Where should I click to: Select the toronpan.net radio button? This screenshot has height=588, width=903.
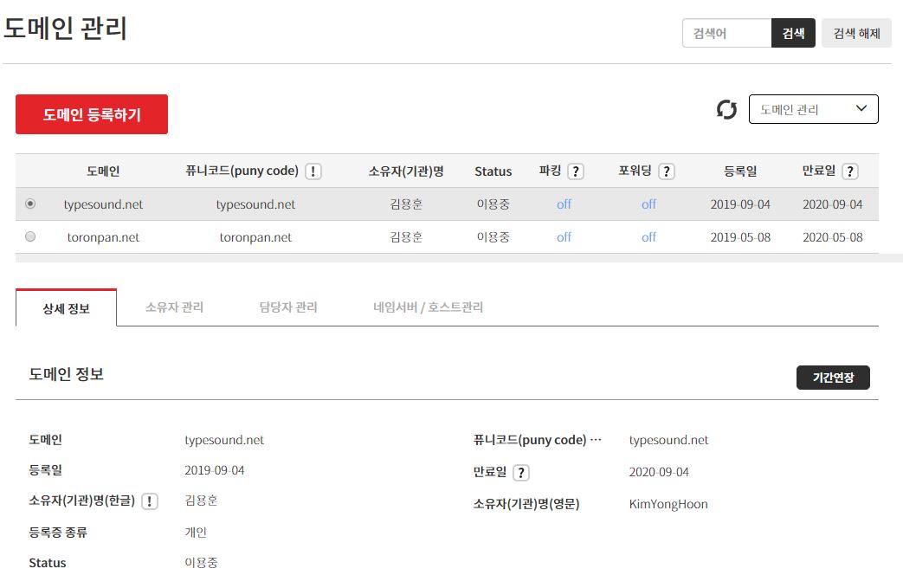tap(31, 236)
